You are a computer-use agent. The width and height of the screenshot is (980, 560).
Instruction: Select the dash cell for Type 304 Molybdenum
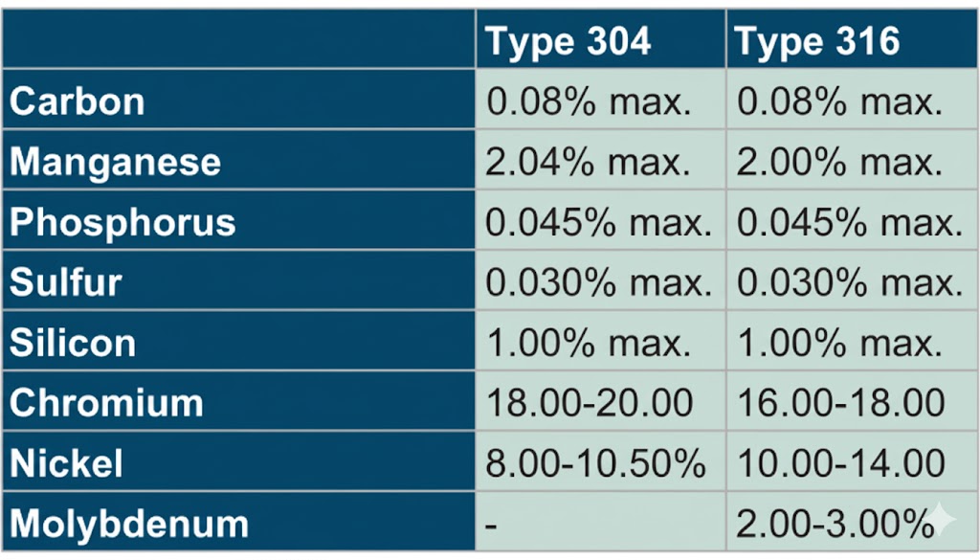tap(493, 525)
